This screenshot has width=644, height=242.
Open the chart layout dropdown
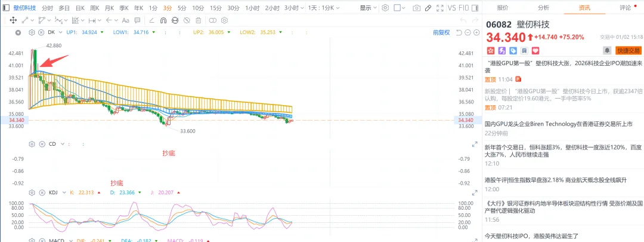[x=399, y=8]
